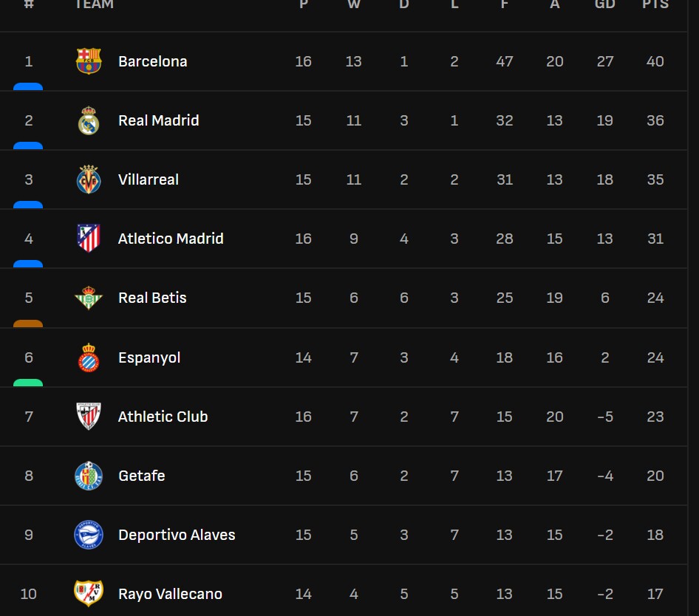Click the blue qualification marker under Barcelona's rank

coord(28,86)
